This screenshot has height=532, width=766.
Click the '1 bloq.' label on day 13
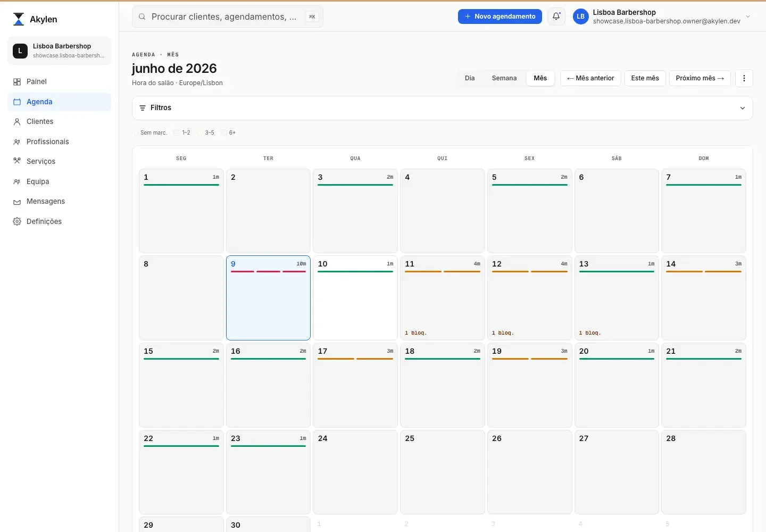[x=590, y=333]
